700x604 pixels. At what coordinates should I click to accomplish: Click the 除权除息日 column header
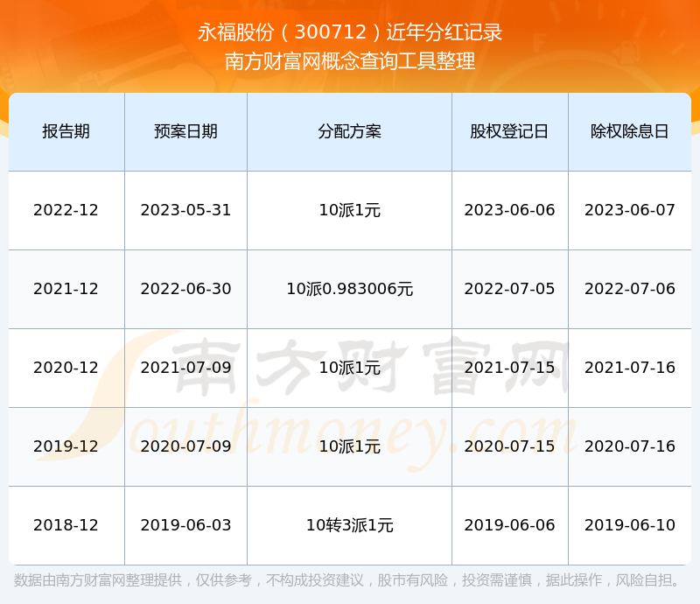pyautogui.click(x=629, y=131)
